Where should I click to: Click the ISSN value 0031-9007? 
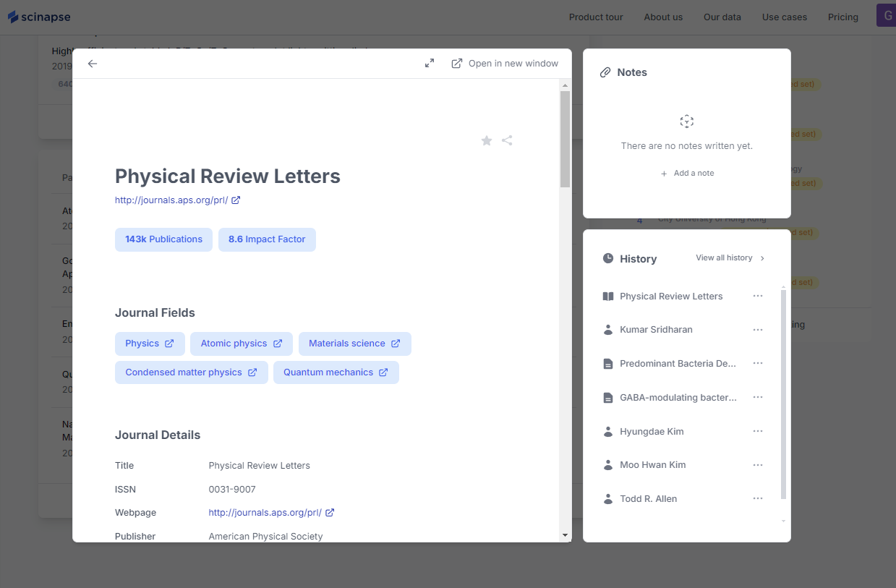point(232,490)
